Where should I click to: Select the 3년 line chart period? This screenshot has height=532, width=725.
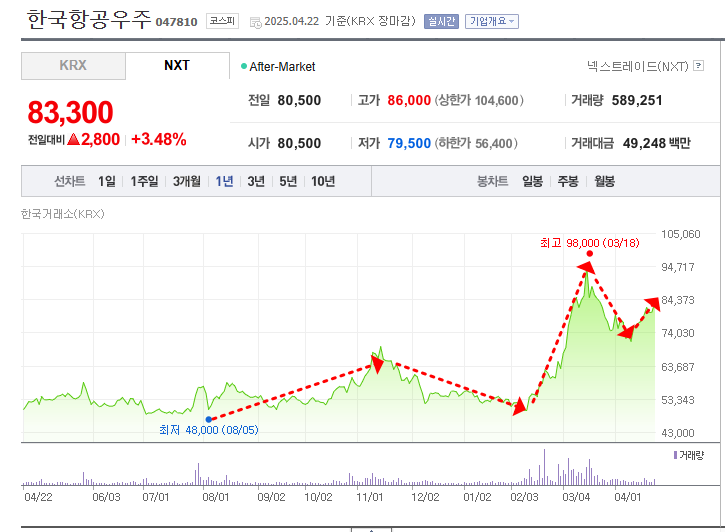click(256, 181)
